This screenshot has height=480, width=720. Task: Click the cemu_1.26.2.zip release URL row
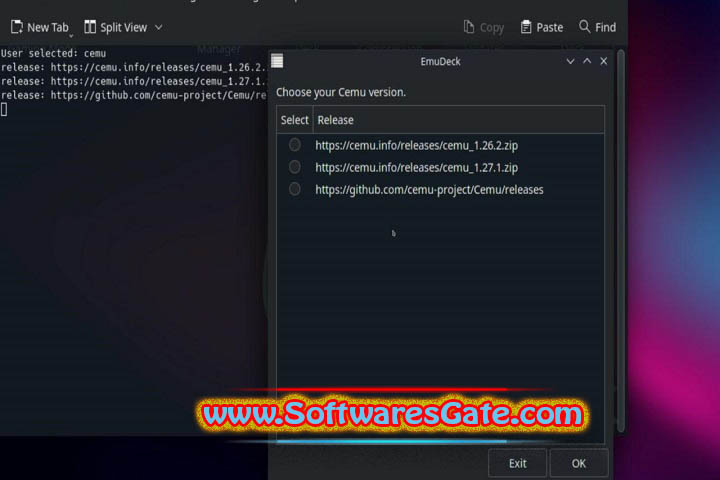point(440,145)
